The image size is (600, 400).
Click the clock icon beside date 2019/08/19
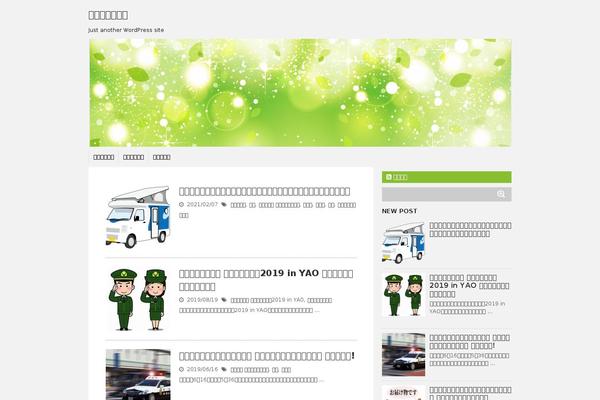pyautogui.click(x=181, y=300)
